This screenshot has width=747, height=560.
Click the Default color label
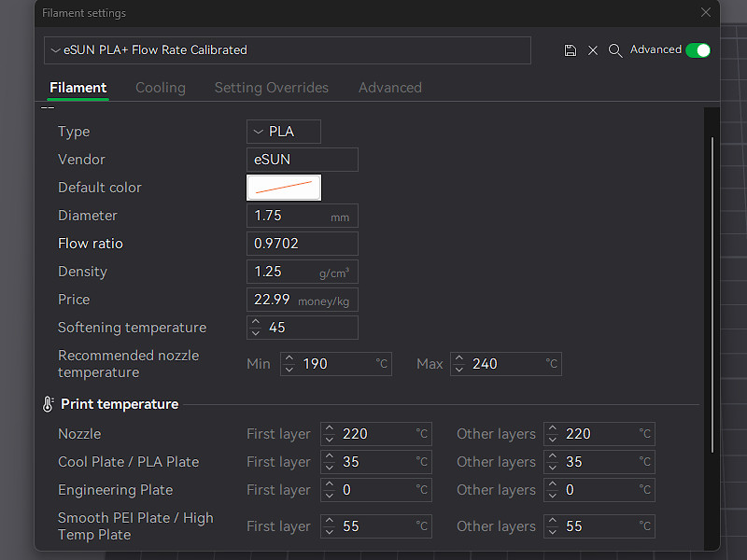tap(100, 188)
